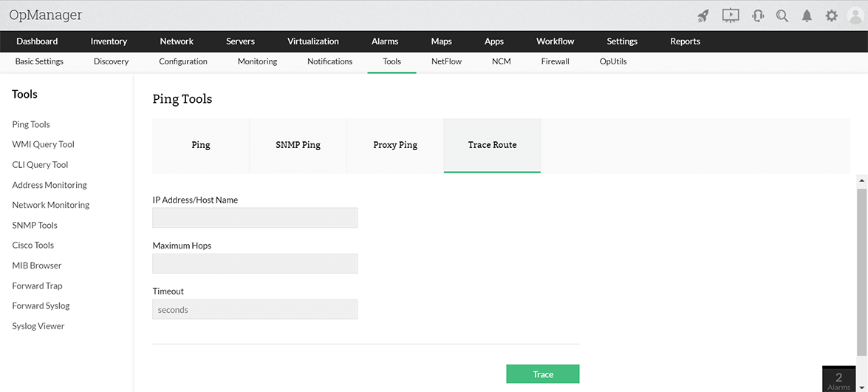Select WMI Query Tool in sidebar
Screen dimensions: 868x392
44,145
